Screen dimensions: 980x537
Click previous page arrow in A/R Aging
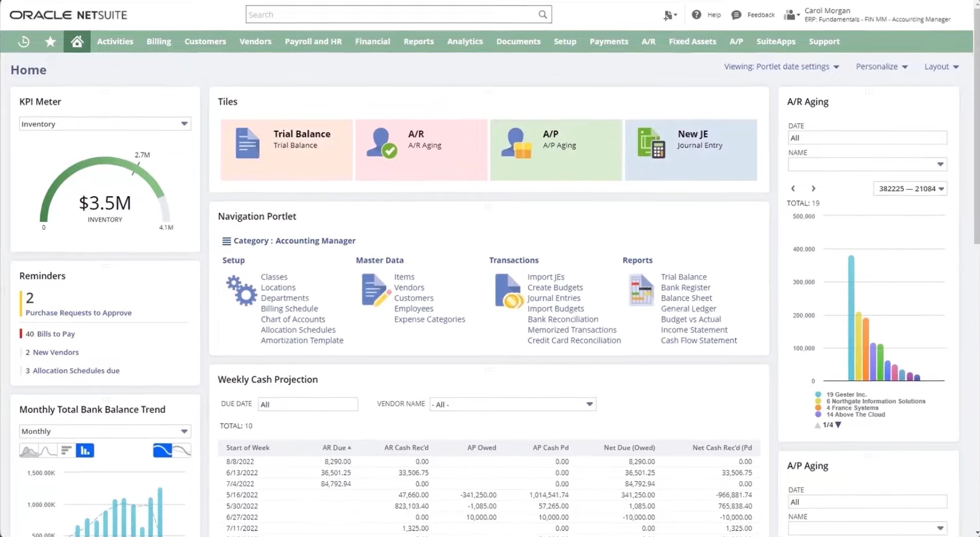click(793, 188)
